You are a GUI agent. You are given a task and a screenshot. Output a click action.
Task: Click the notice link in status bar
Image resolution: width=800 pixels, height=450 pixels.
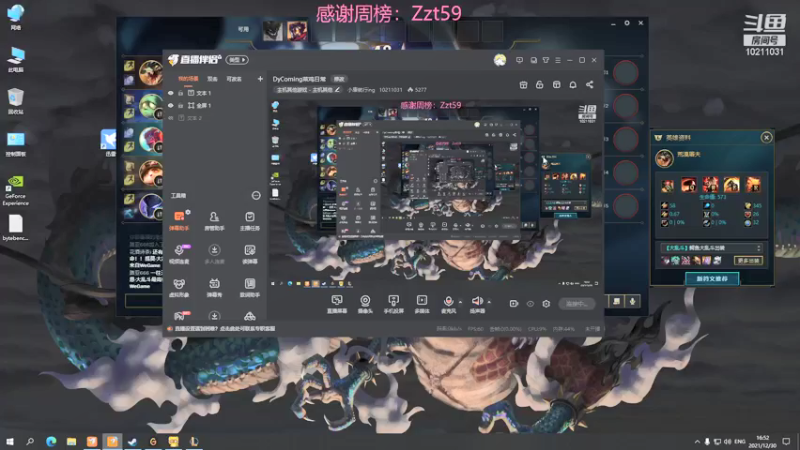(225, 329)
